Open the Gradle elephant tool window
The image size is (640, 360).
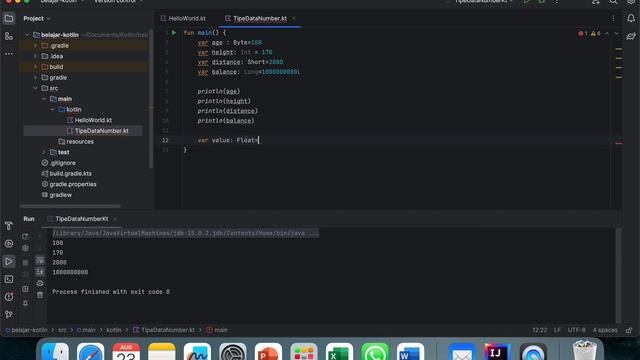pos(631,36)
